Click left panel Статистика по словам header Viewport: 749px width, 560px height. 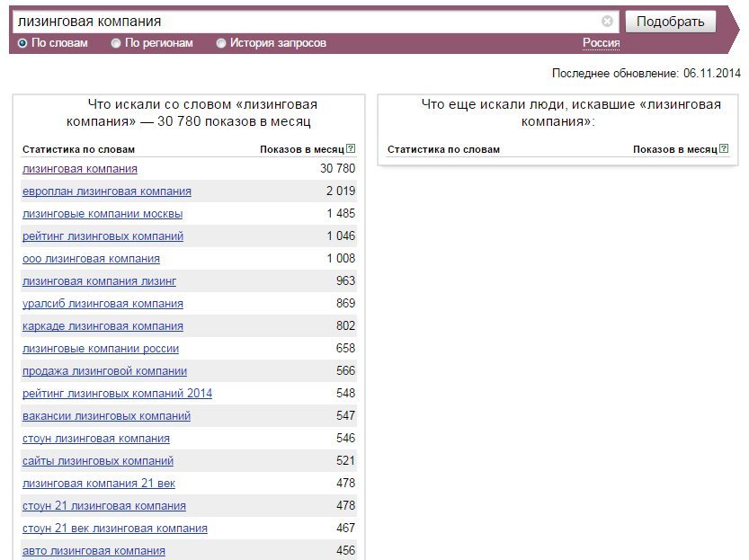(78, 149)
